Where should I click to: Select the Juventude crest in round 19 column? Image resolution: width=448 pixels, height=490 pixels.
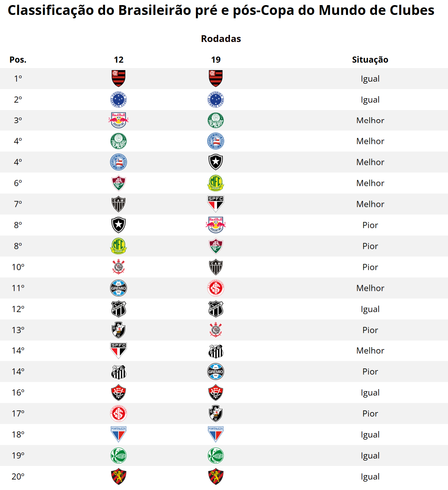coord(216,455)
